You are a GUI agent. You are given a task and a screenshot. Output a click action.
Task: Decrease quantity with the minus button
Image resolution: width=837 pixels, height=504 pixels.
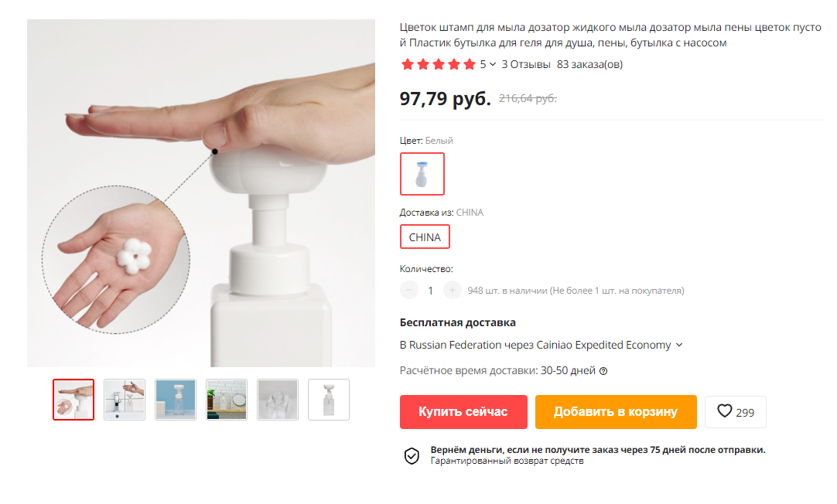click(x=409, y=291)
